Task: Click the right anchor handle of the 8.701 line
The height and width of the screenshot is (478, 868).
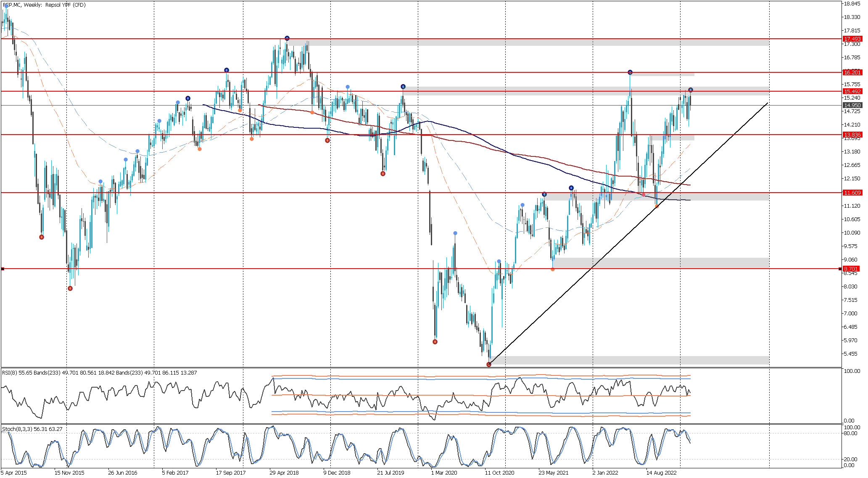Action: 840,269
